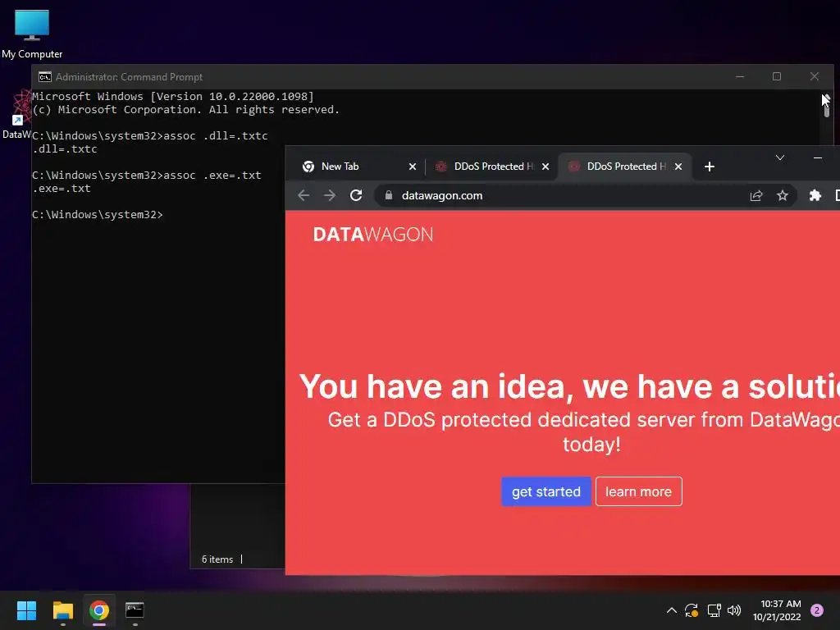Open Windows Start menu
The image size is (840, 630).
pos(26,610)
